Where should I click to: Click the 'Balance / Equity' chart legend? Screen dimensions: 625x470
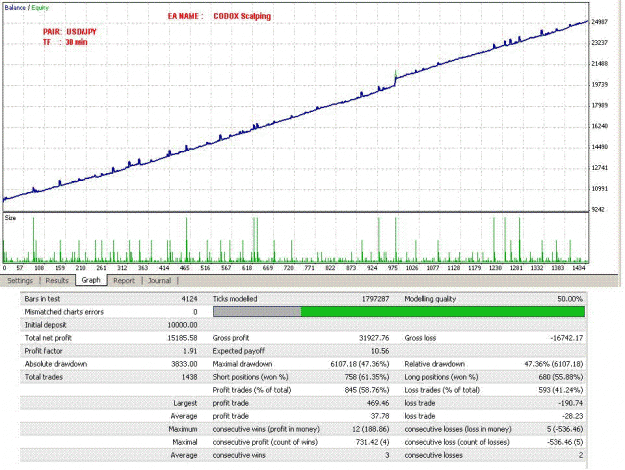(x=26, y=8)
